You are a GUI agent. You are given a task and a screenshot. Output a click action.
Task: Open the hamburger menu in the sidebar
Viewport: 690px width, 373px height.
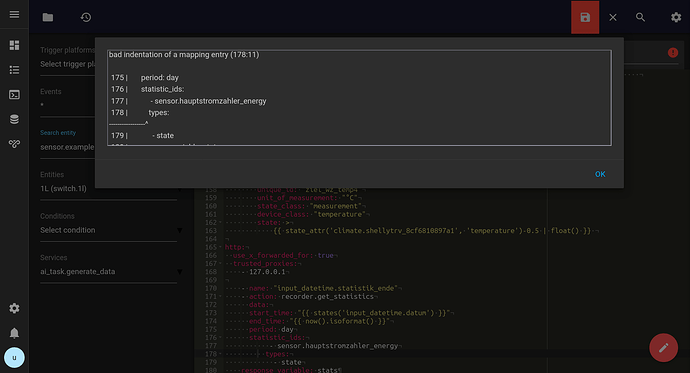point(14,15)
